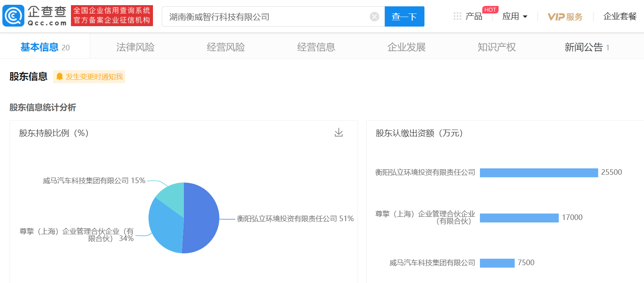Click bar chart label 衡阳弘立环境投资有限责任公司
644x283 pixels.
425,172
